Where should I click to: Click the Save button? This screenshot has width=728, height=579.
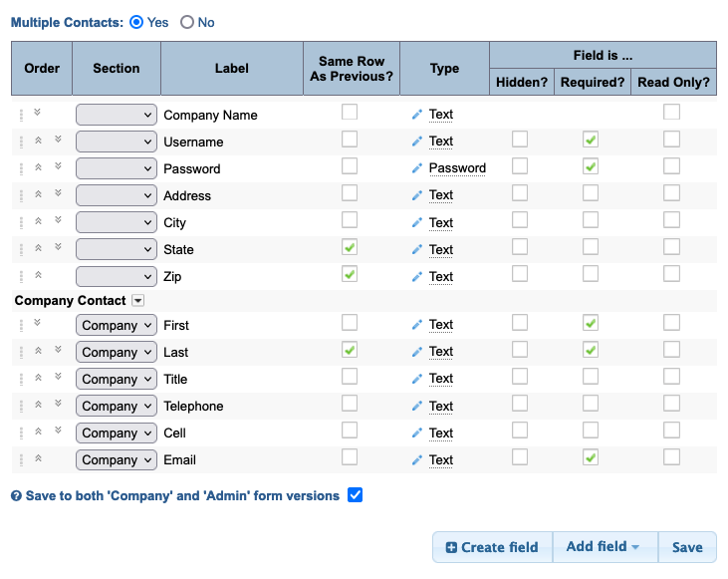(x=687, y=547)
